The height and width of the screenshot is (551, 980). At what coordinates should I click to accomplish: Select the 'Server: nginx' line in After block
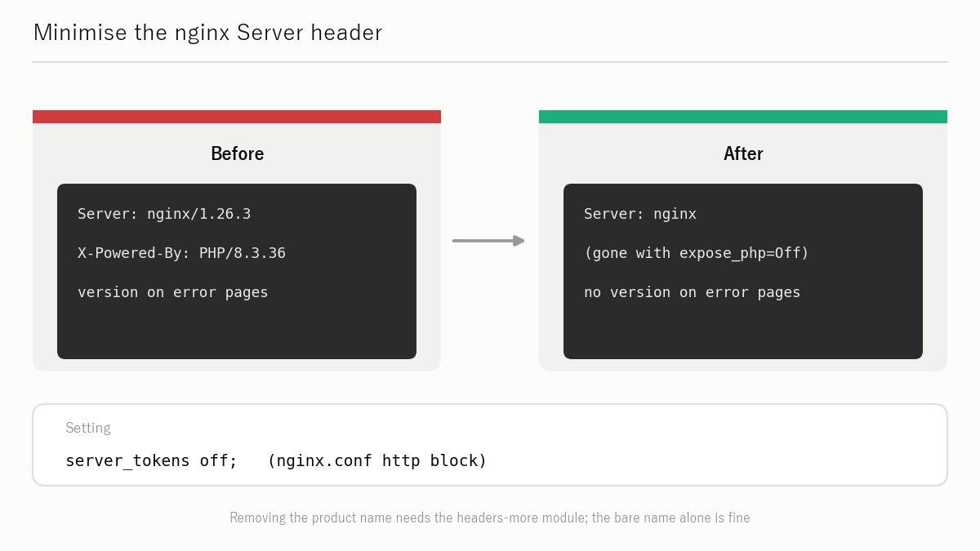(x=640, y=214)
